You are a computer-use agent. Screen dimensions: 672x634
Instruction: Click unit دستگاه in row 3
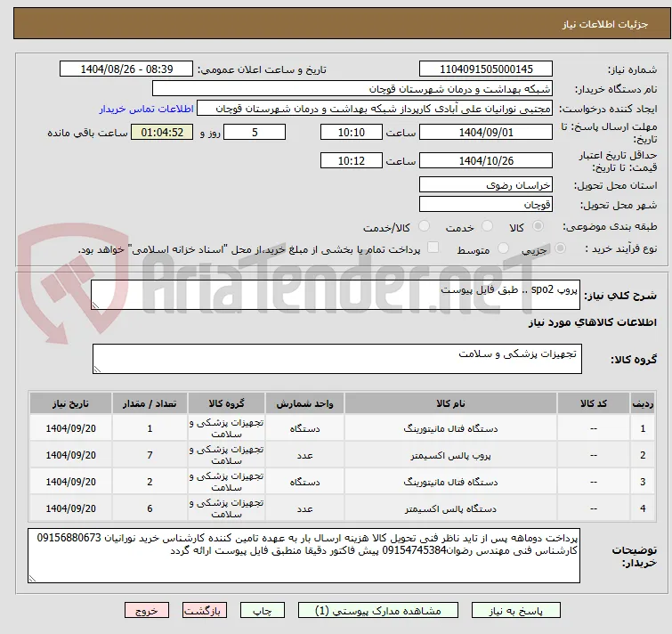click(x=304, y=482)
